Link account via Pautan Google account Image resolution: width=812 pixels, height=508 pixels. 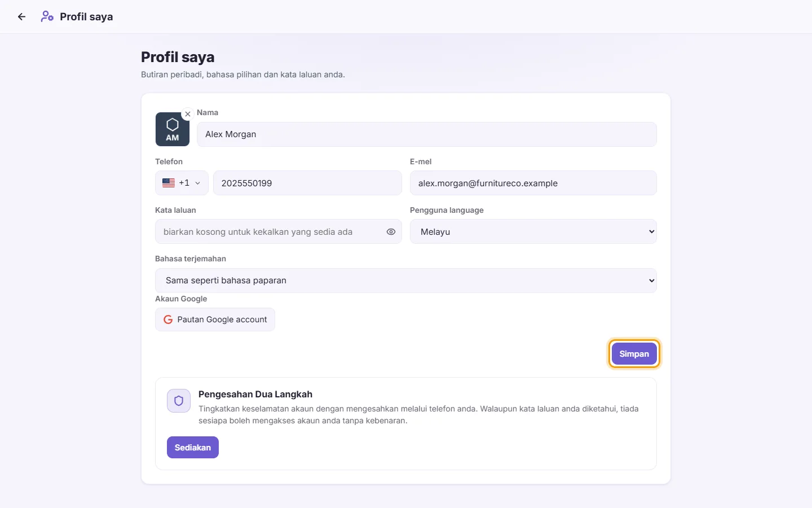[215, 319]
